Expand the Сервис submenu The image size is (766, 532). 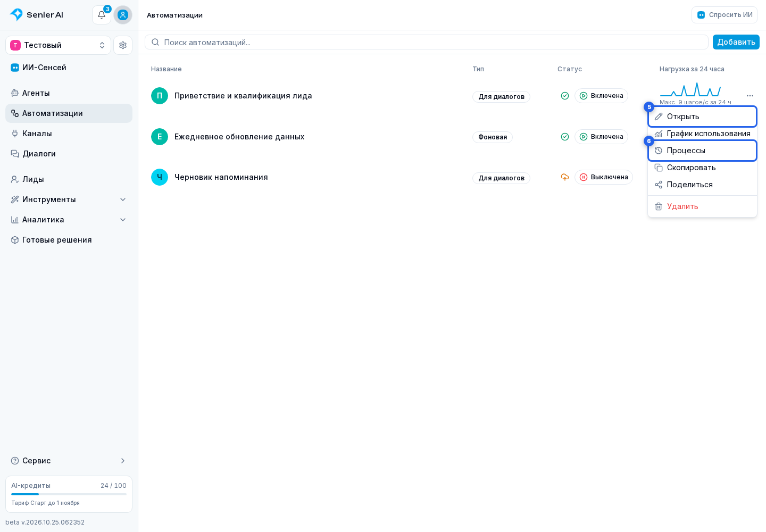[x=69, y=461]
